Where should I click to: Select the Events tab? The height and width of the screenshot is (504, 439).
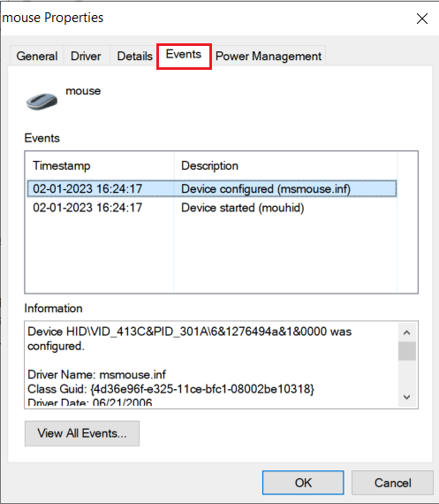click(x=184, y=55)
